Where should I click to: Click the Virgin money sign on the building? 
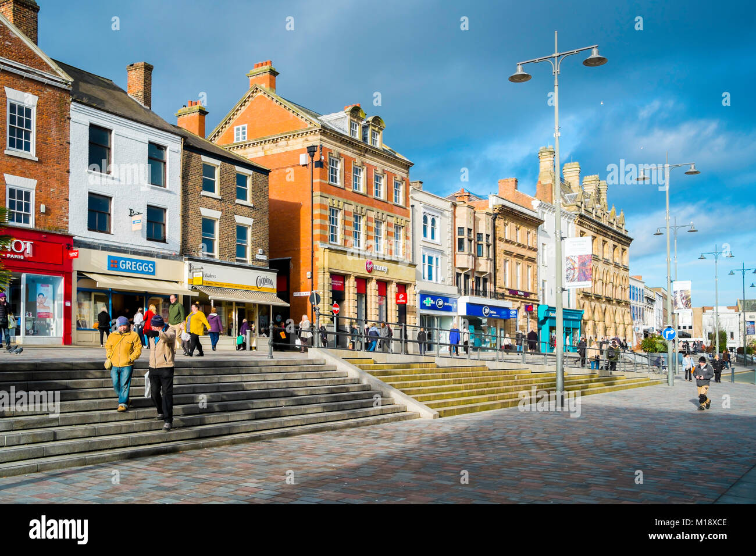[376, 267]
